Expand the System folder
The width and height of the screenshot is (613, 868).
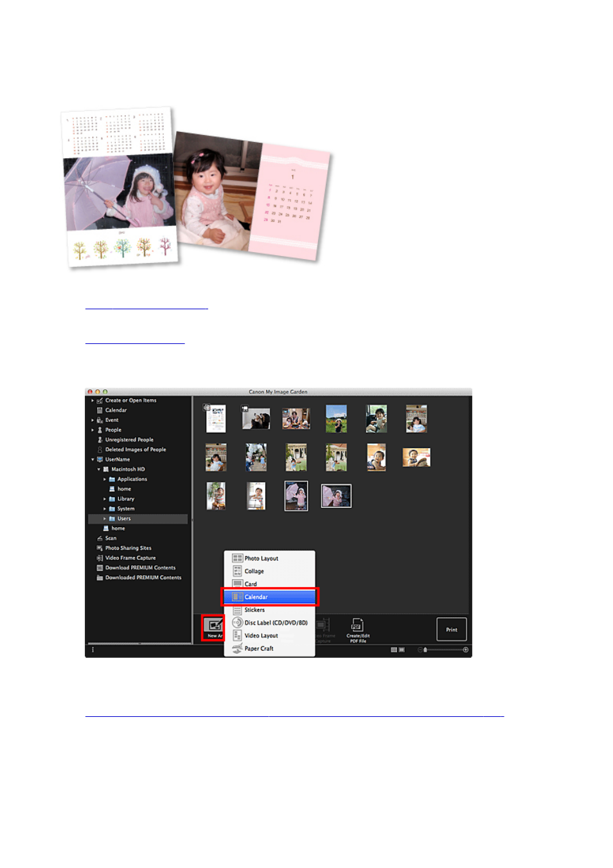105,509
